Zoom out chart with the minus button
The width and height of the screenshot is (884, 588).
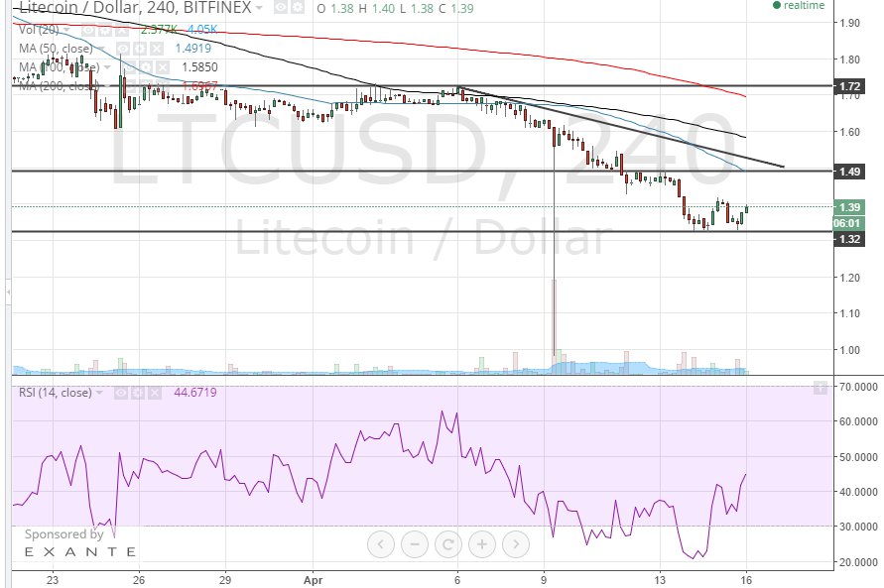click(415, 544)
